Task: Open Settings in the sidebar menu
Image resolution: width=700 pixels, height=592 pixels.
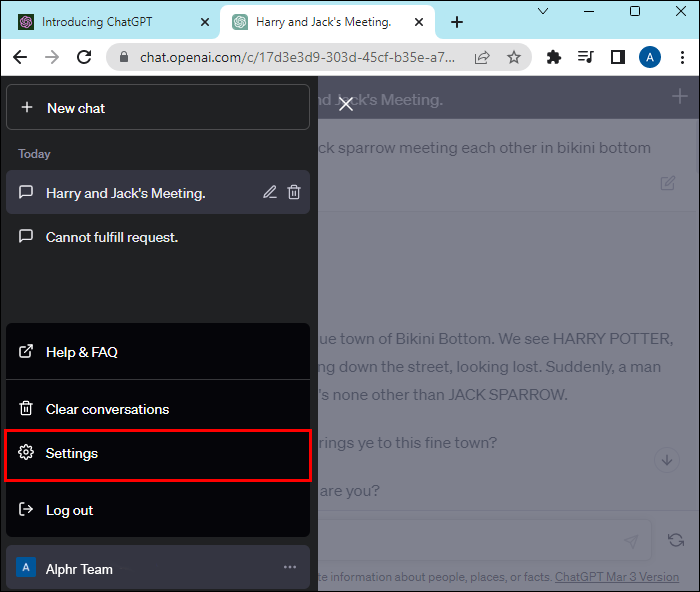Action: coord(158,454)
